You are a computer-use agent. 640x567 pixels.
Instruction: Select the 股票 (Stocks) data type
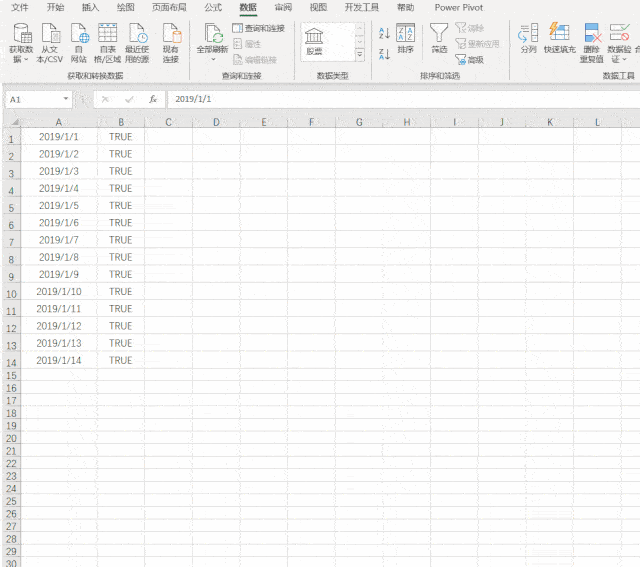coord(314,42)
